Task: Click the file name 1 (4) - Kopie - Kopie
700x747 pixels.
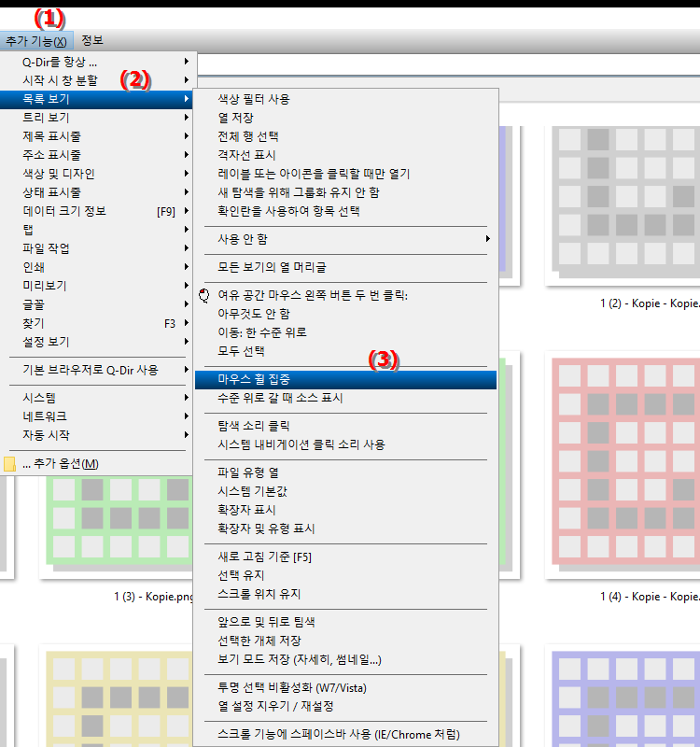Action: click(x=650, y=597)
